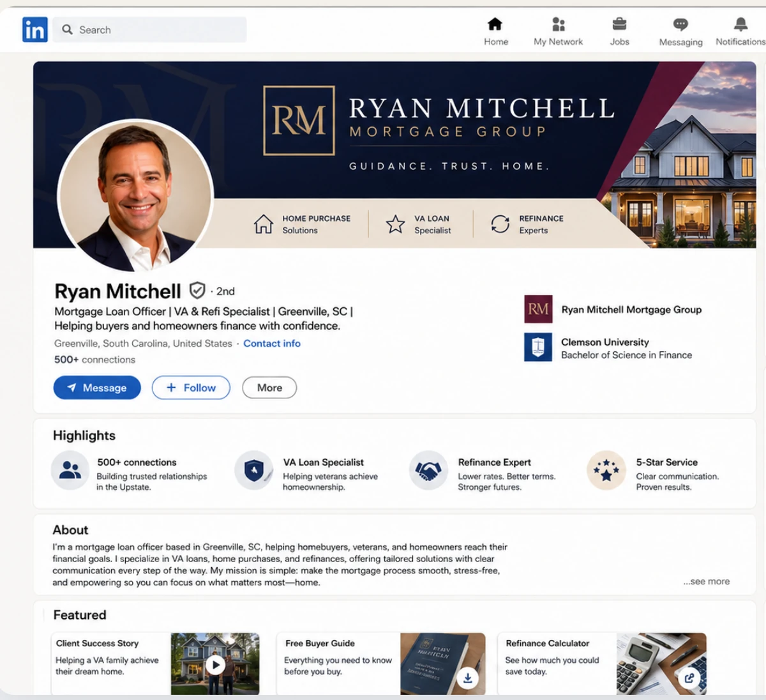Click the Featured section heading
The width and height of the screenshot is (766, 700).
tap(80, 615)
